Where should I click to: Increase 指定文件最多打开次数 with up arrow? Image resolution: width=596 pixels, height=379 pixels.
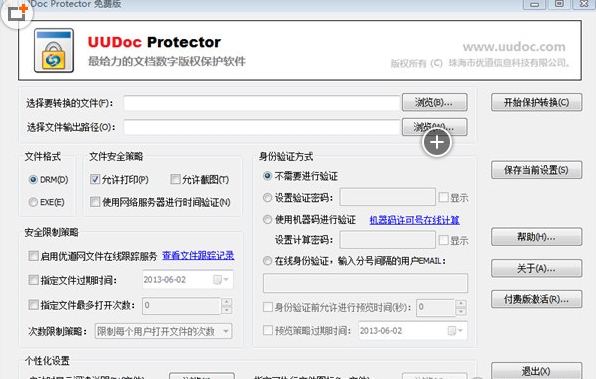[227, 302]
